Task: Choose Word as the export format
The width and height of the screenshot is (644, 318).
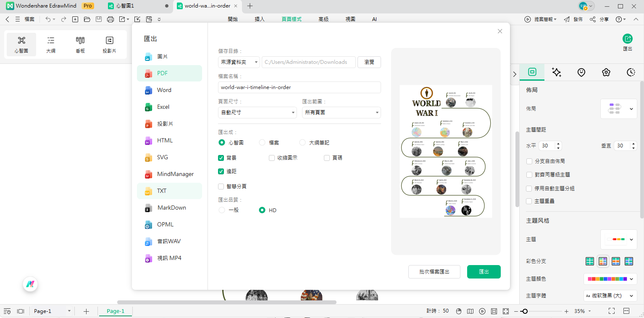Action: pyautogui.click(x=164, y=90)
